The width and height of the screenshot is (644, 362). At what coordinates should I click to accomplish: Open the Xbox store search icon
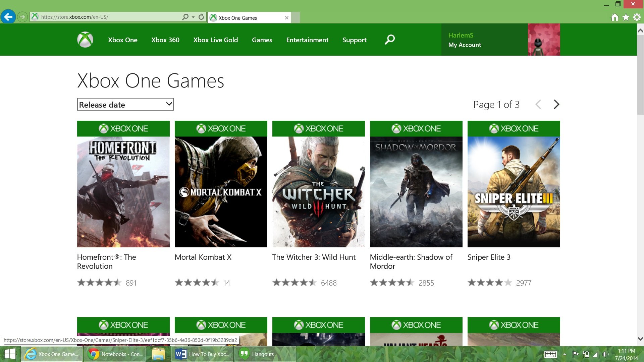[x=389, y=39]
